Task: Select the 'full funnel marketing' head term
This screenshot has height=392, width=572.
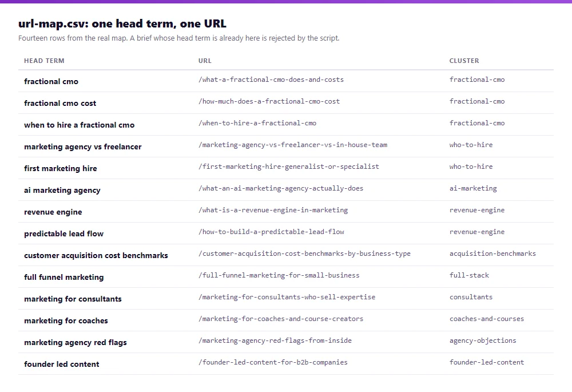Action: click(64, 277)
